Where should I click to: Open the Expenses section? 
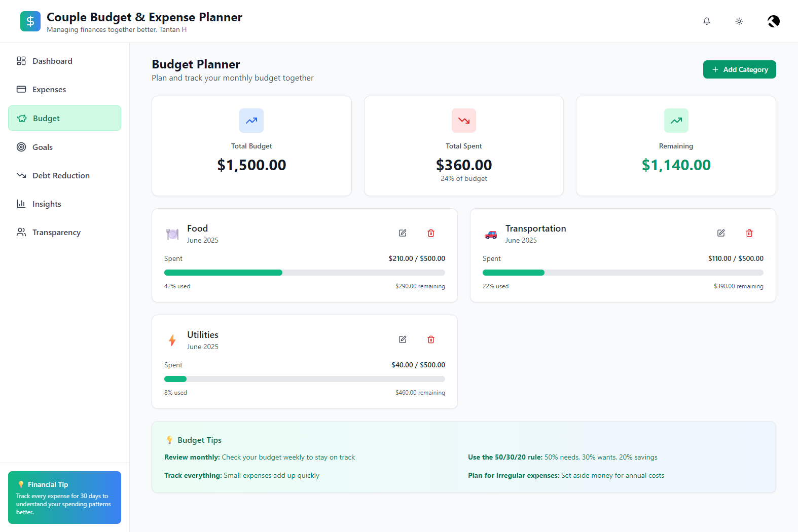[49, 90]
